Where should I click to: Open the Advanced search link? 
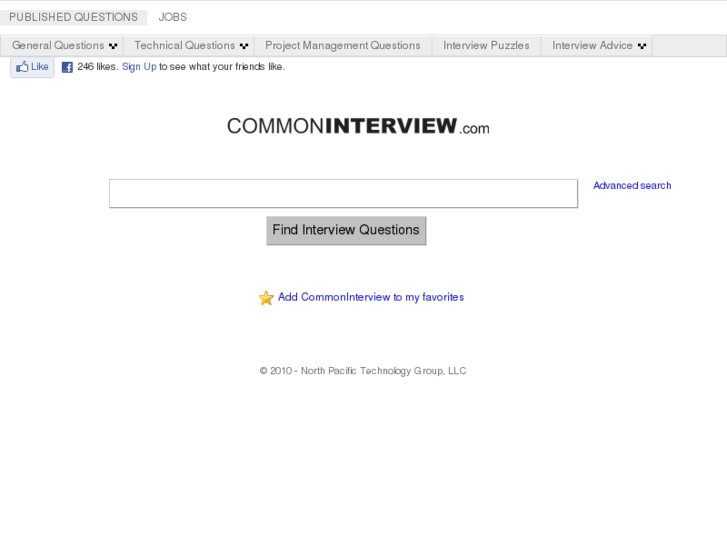click(632, 186)
